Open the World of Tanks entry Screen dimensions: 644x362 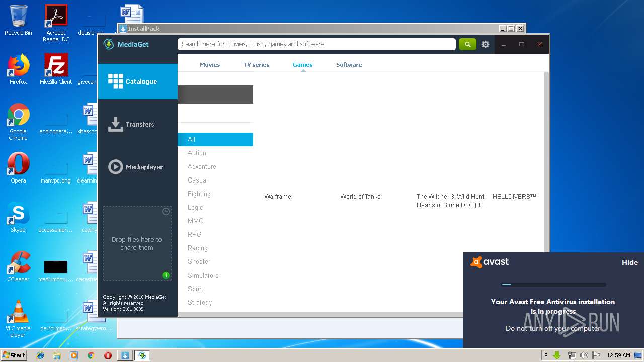pyautogui.click(x=360, y=197)
